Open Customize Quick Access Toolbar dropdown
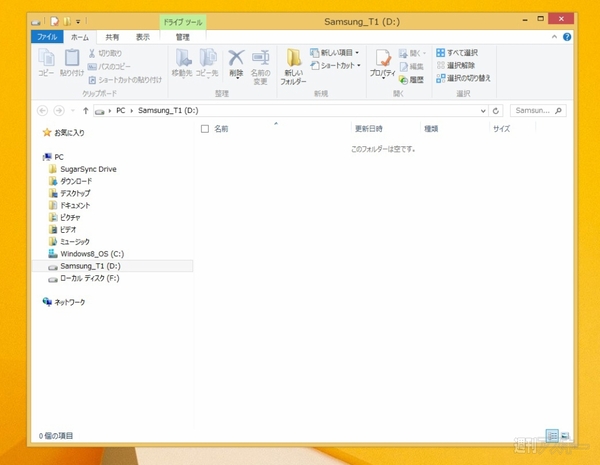Screen dimensions: 600x465 78,21
